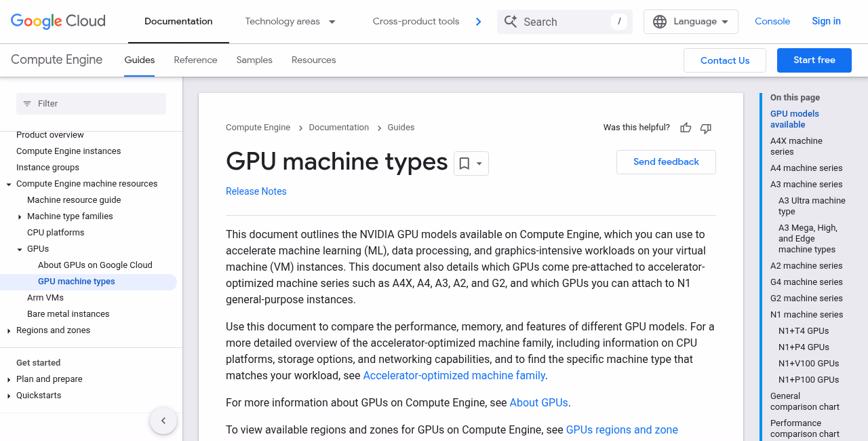Open Arm VMs in sidebar
The image size is (868, 441).
tap(45, 298)
